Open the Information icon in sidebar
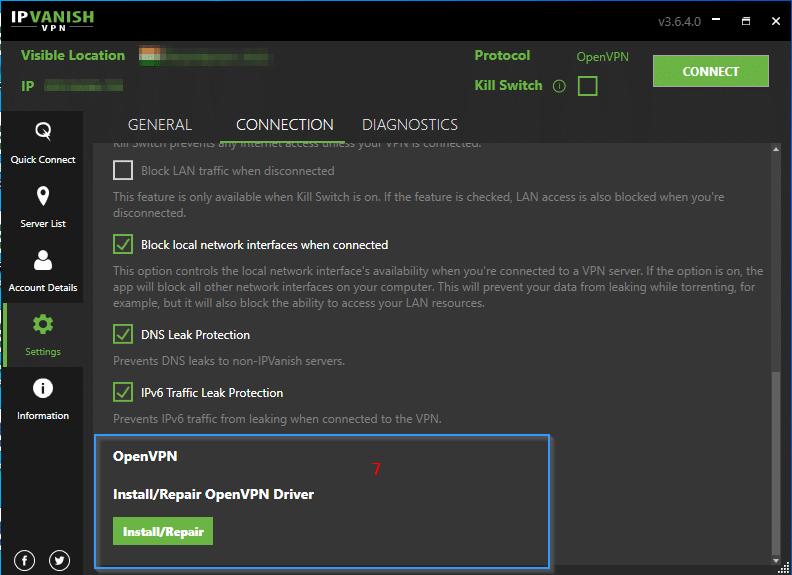Screen dimensions: 792x575 (x=43, y=389)
